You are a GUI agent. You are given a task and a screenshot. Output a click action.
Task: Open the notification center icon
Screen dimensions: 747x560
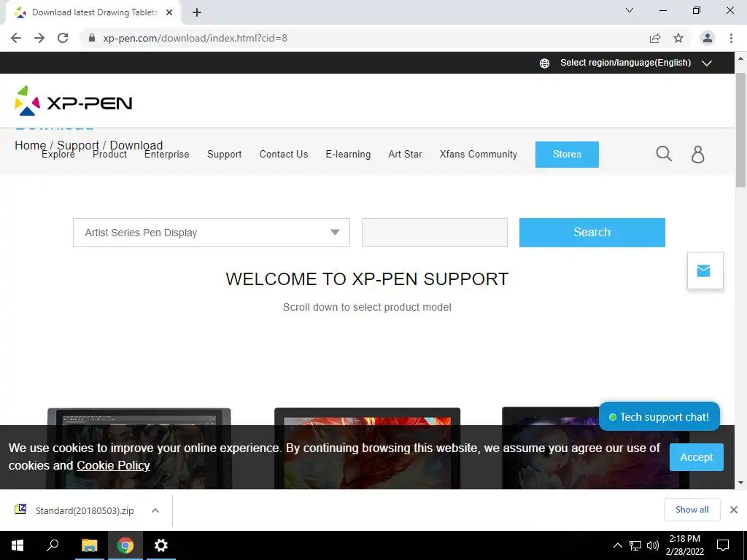tap(723, 545)
